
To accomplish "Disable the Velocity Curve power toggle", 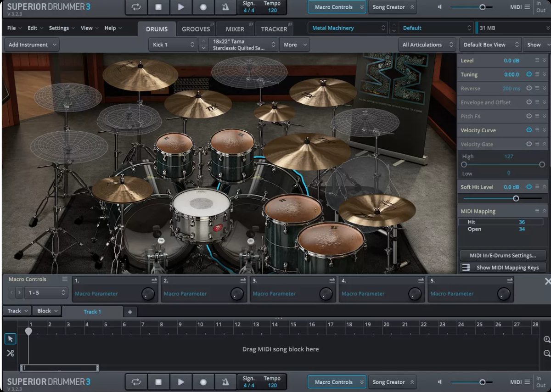I will pos(529,130).
